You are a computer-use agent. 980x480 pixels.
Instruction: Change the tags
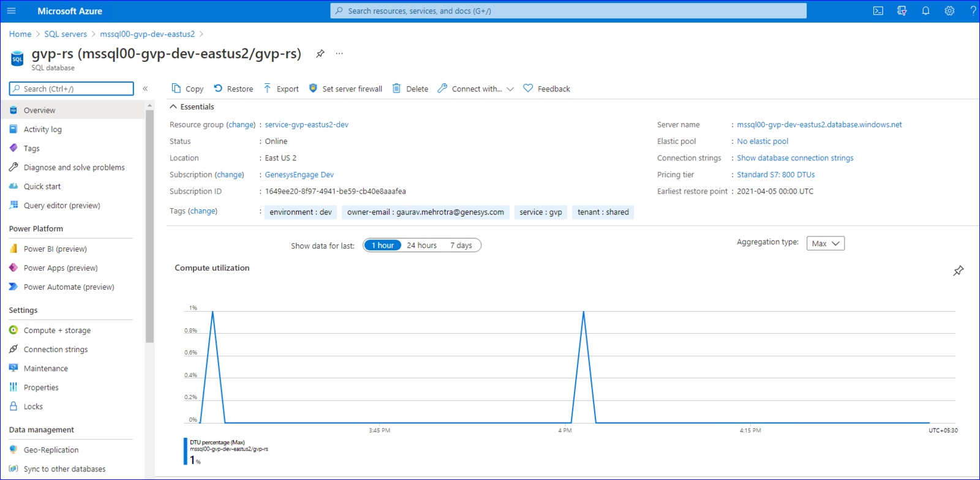point(202,211)
